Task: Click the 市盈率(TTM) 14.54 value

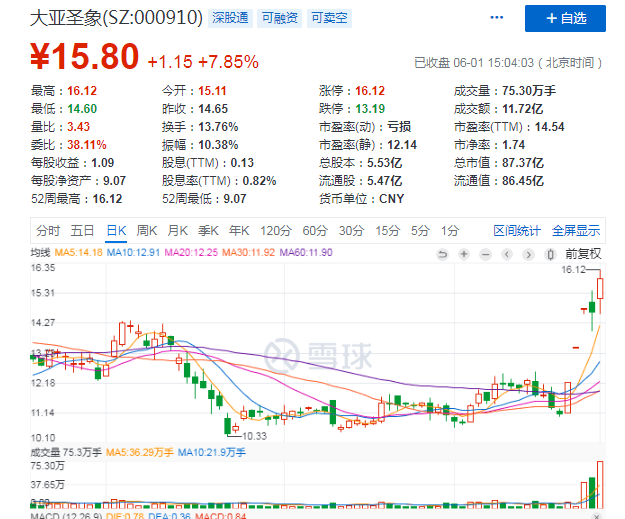Action: (x=549, y=127)
